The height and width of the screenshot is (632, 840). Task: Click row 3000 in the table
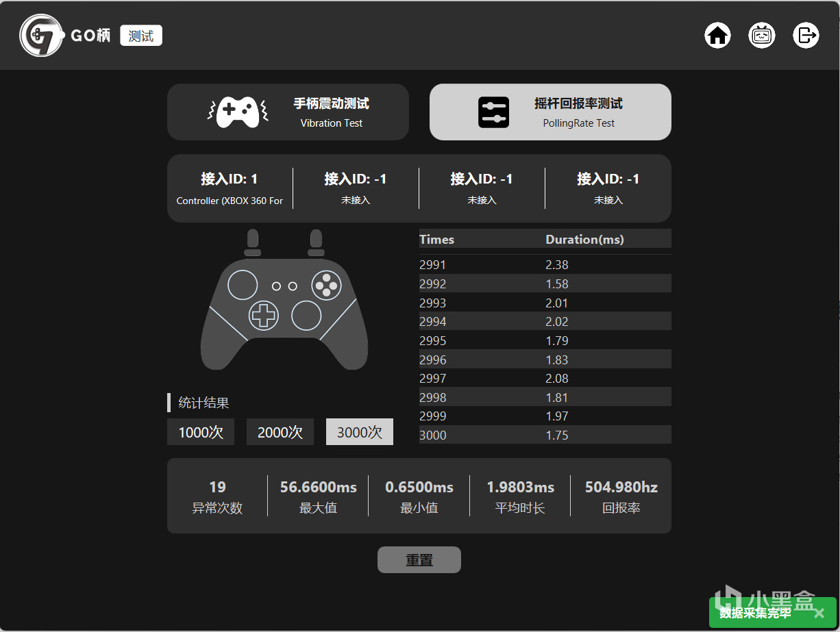[545, 435]
